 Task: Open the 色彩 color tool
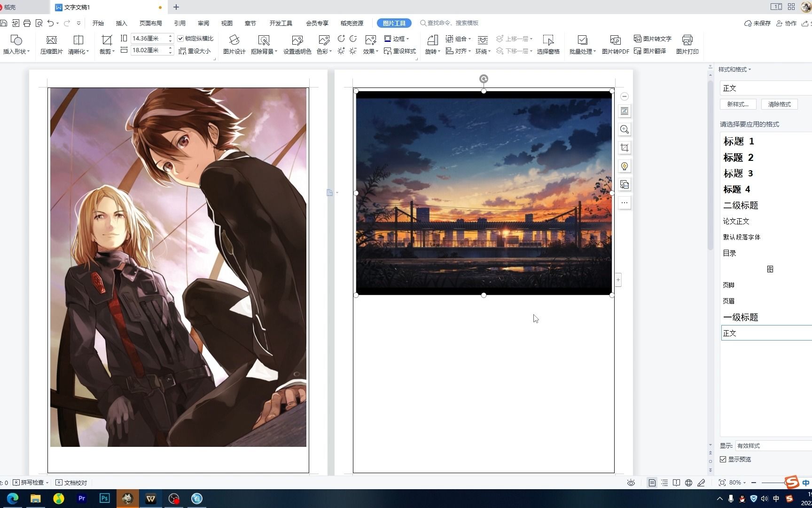pyautogui.click(x=324, y=45)
